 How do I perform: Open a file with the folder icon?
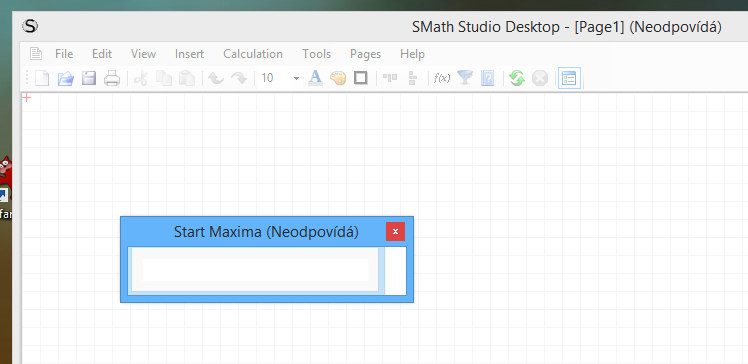pos(65,78)
